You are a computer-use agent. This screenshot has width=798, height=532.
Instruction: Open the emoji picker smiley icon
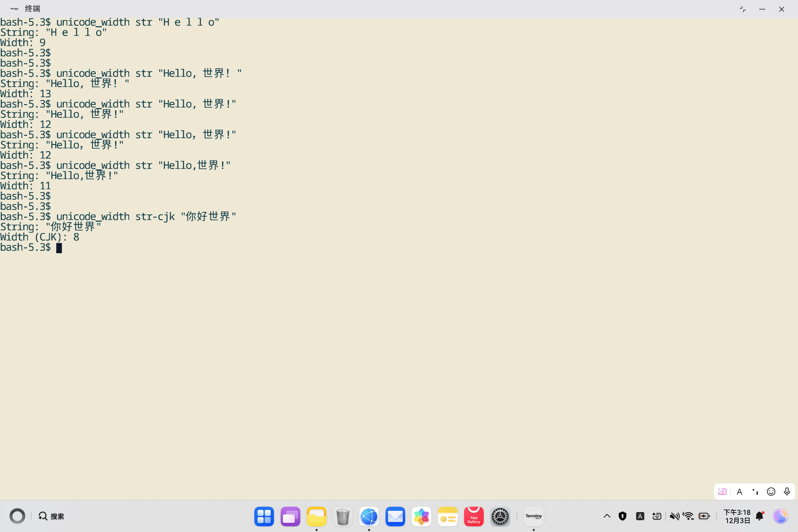pyautogui.click(x=771, y=492)
